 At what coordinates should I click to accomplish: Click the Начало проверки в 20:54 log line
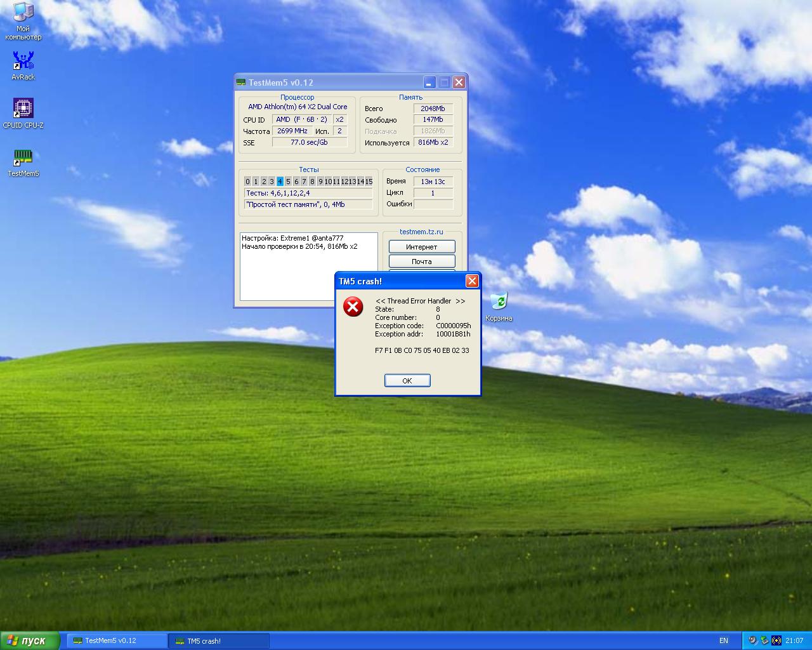click(299, 246)
